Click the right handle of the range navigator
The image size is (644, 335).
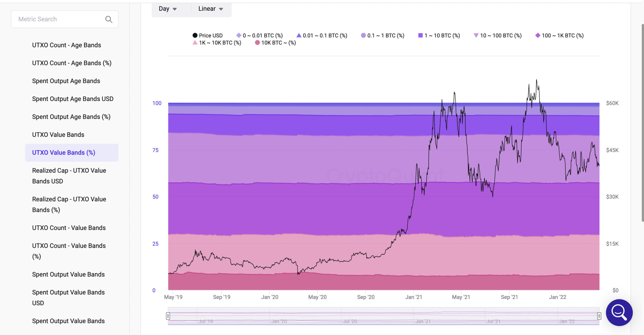(x=599, y=316)
